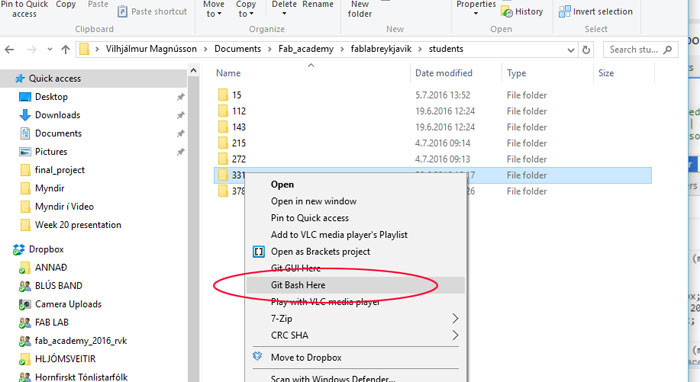Viewport: 700px width, 382px height.
Task: Select folder icon for 143
Action: [x=223, y=127]
